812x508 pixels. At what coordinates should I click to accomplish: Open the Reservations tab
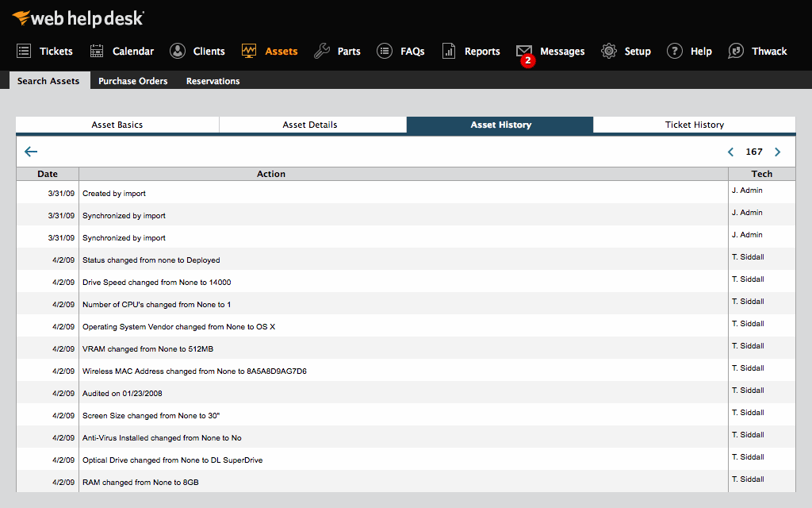[213, 80]
